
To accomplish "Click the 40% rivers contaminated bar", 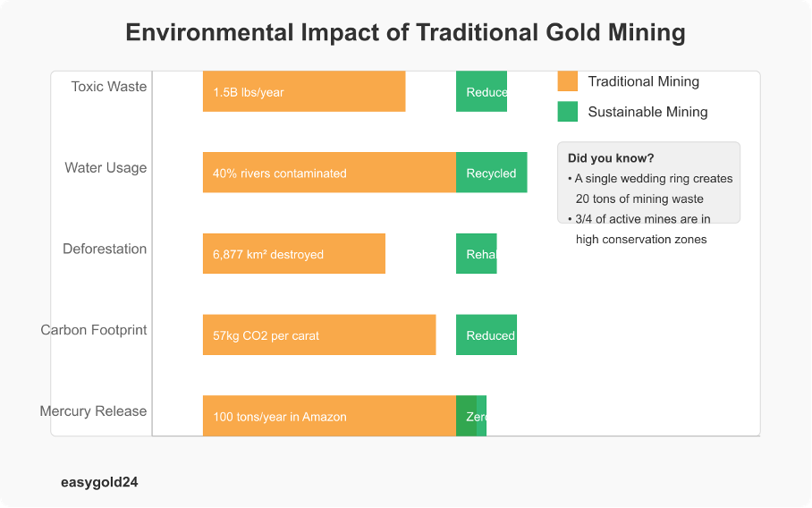I will pos(329,173).
